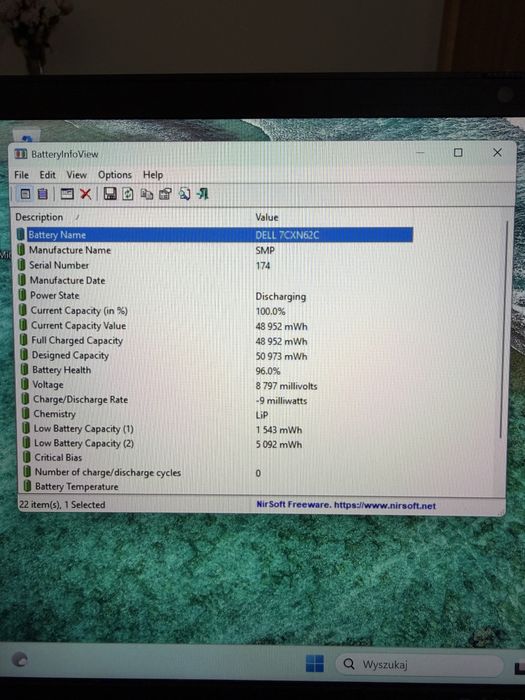Open the Options menu

(x=115, y=175)
